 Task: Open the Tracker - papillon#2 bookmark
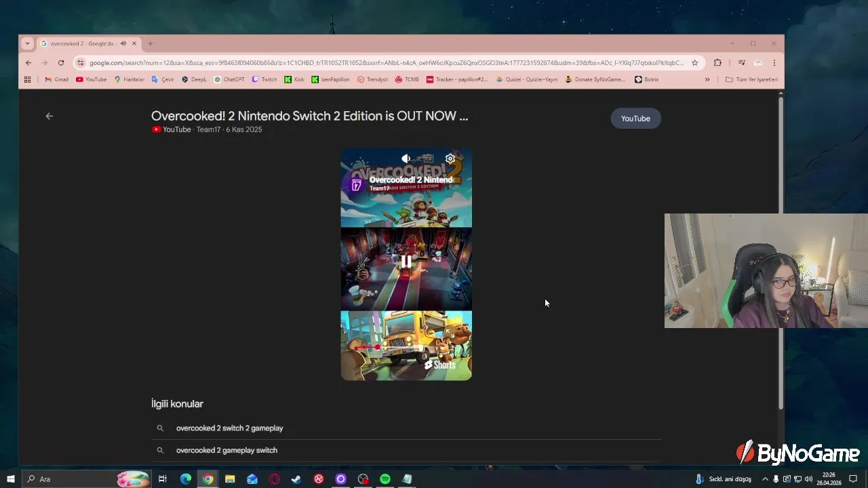coord(457,79)
